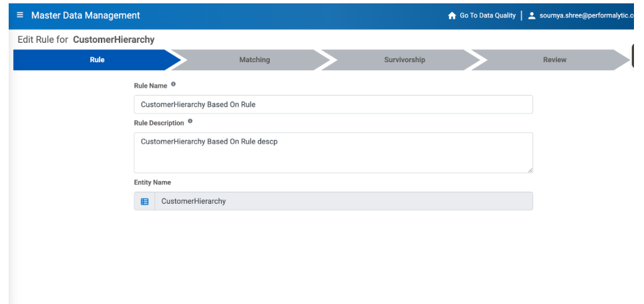This screenshot has height=304, width=644.
Task: Click the table icon in Entity Name field
Action: 144,201
